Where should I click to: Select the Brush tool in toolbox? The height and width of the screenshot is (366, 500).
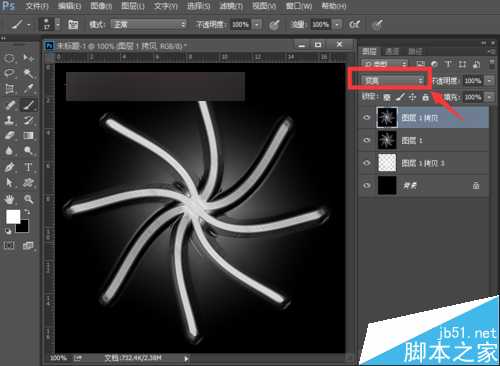[x=29, y=105]
